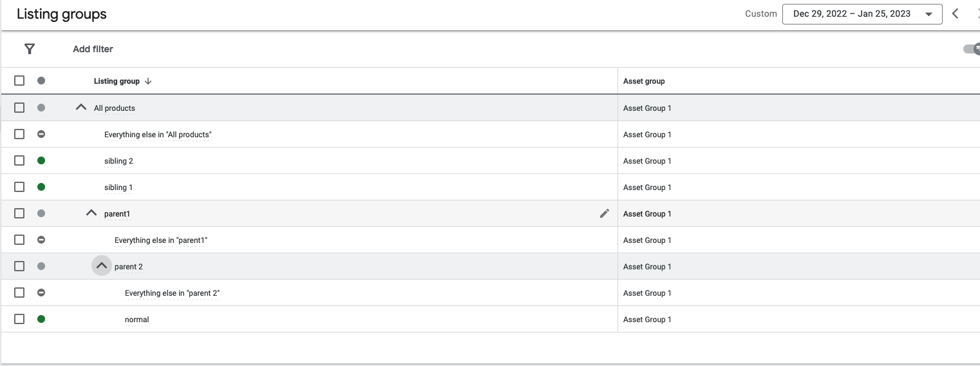Toggle the switch at the right of the filter bar
Image resolution: width=980 pixels, height=366 pixels.
972,49
